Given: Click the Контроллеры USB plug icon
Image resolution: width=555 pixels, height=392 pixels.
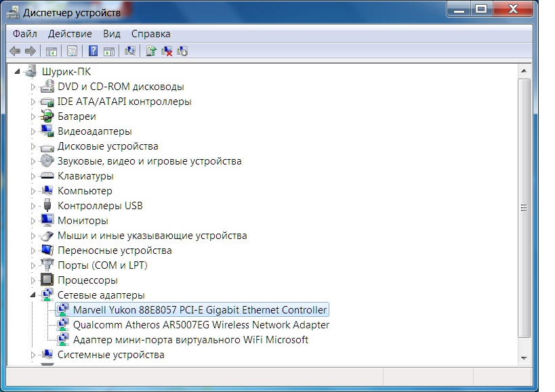Looking at the screenshot, I should point(47,205).
